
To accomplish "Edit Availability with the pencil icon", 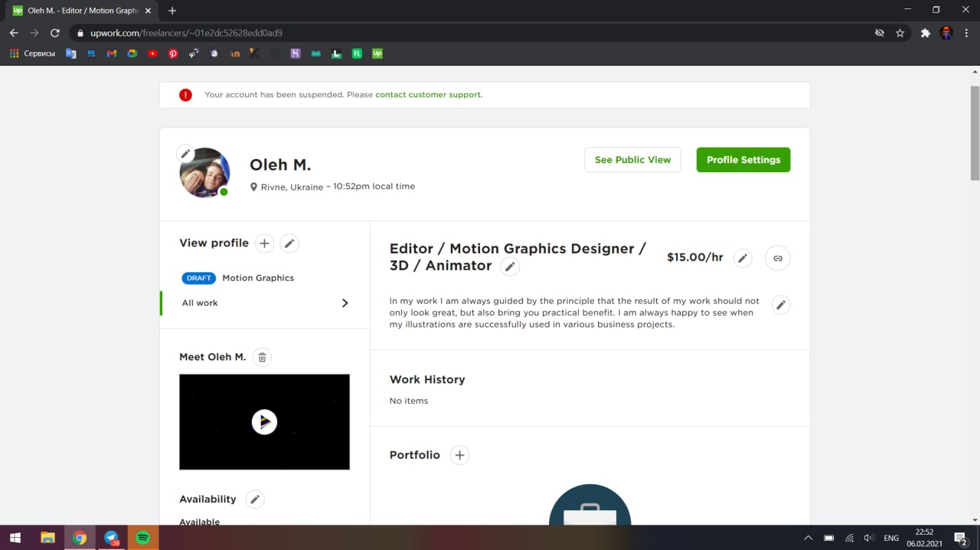I will tap(255, 499).
